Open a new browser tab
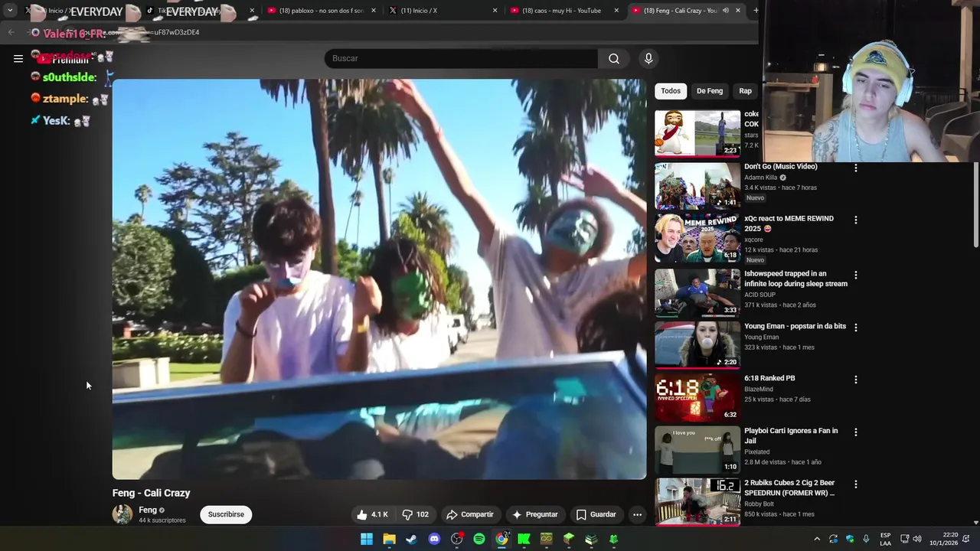The image size is (980, 551). click(756, 11)
